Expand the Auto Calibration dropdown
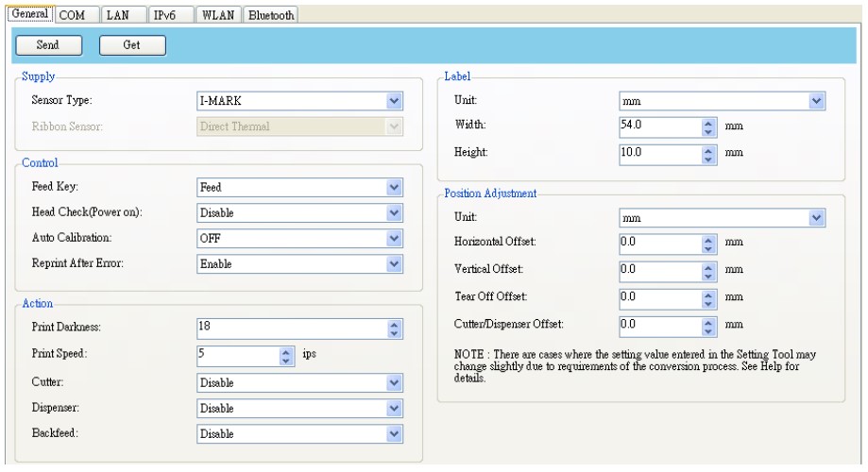This screenshot has width=868, height=472. tap(395, 238)
